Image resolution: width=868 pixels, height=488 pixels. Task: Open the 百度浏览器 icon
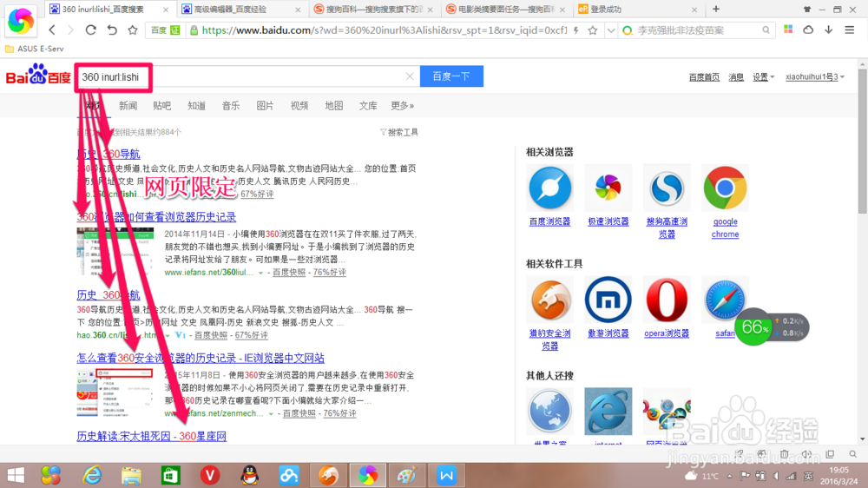[x=549, y=188]
